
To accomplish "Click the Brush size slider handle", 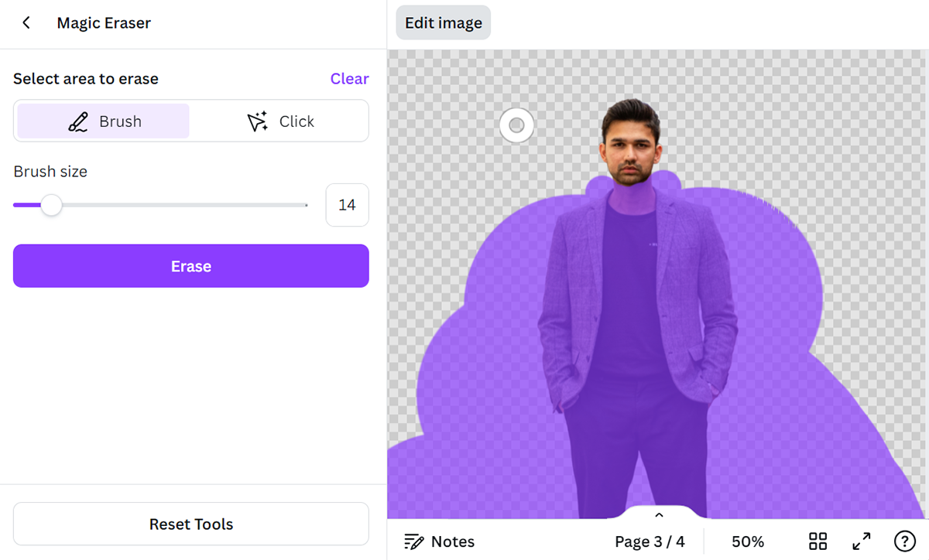I will point(51,205).
